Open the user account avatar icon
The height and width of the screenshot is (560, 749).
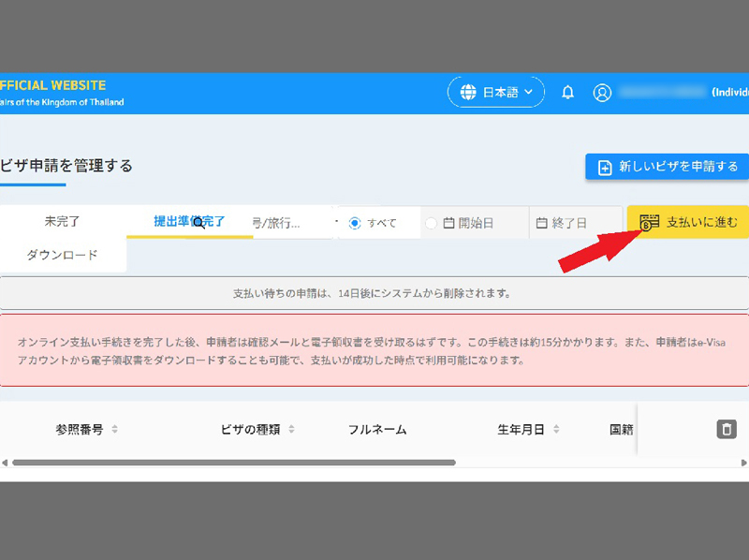602,93
